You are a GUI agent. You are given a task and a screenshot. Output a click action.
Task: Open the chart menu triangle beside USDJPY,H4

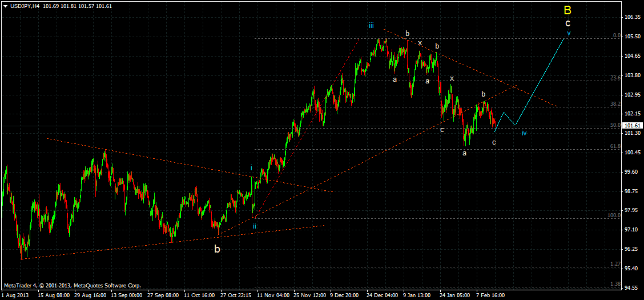tap(5, 7)
